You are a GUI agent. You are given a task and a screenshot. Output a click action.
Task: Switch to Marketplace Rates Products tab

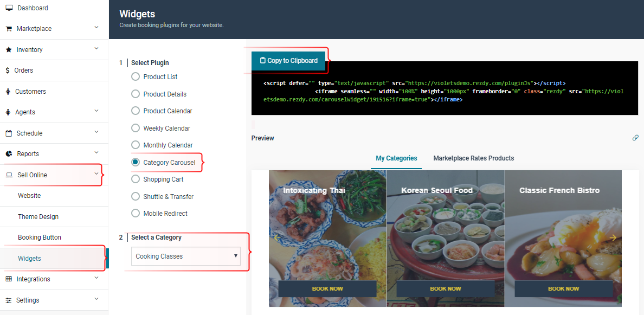coord(474,158)
